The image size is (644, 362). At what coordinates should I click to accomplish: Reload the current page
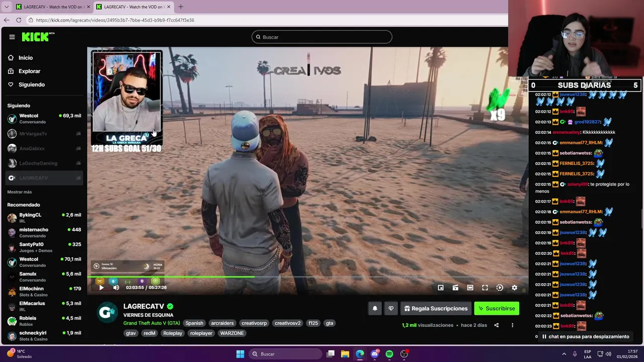point(19,20)
